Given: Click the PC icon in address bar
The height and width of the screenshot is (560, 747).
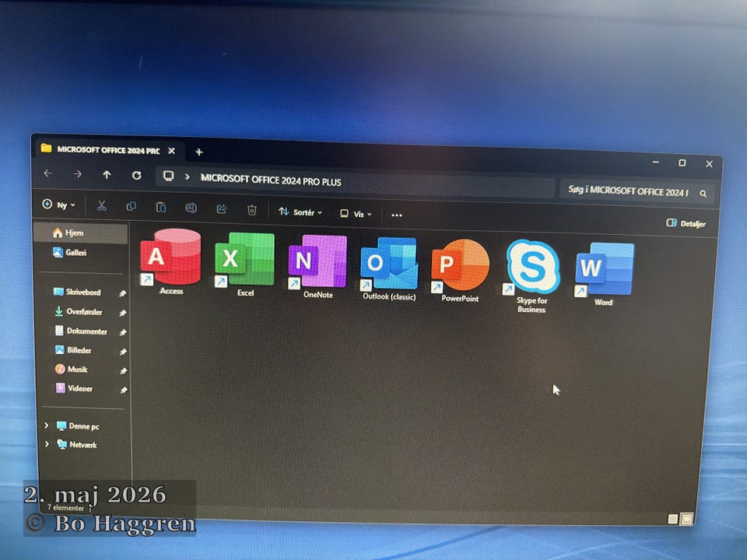Looking at the screenshot, I should coord(168,177).
